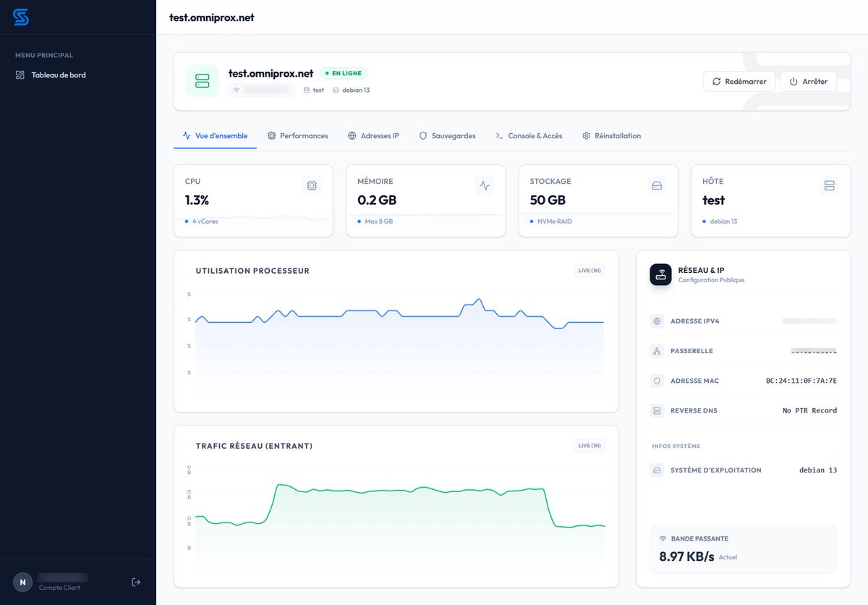Click the LIVE (1H) badge on Trafic Réseau
The width and height of the screenshot is (868, 605).
pos(590,446)
